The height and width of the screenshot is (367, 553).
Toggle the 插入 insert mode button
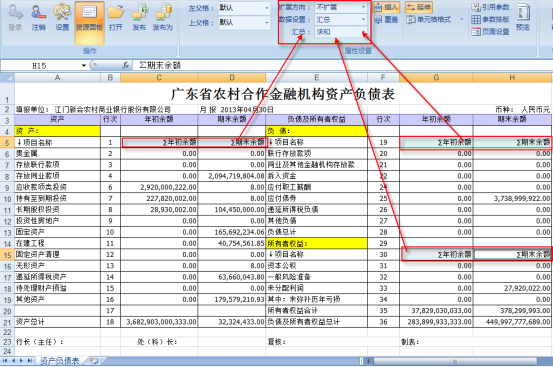pos(386,7)
